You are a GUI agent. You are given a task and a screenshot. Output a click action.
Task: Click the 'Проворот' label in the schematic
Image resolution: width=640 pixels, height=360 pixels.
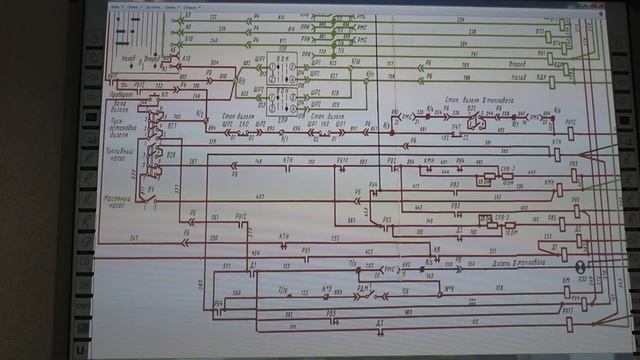(120, 94)
